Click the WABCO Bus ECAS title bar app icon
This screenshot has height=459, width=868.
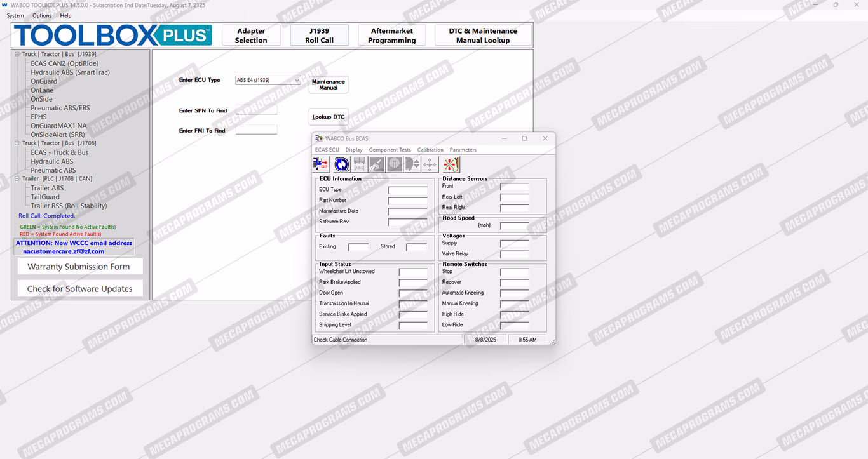coord(319,138)
